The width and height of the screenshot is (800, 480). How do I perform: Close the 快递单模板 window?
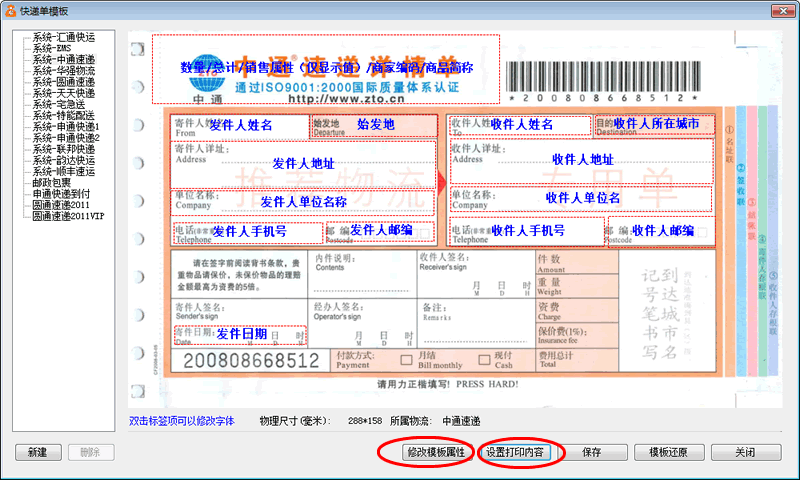click(783, 10)
